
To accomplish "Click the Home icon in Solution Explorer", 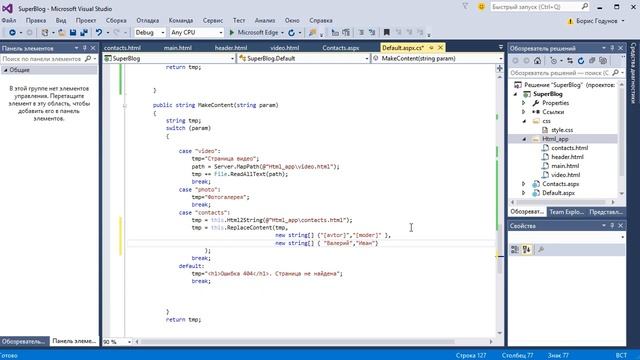I will tap(538, 61).
